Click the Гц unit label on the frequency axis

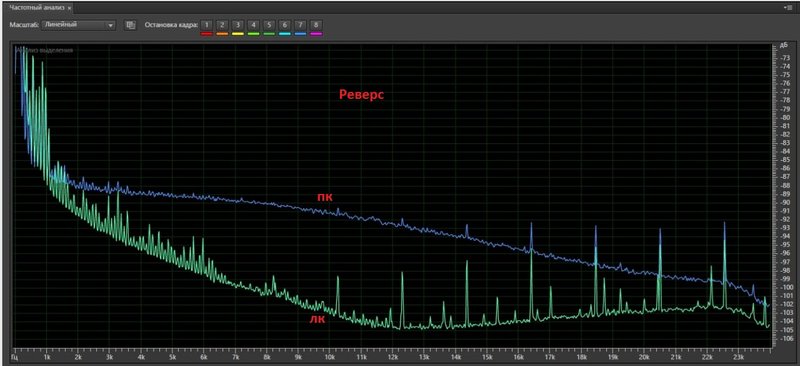(15, 357)
